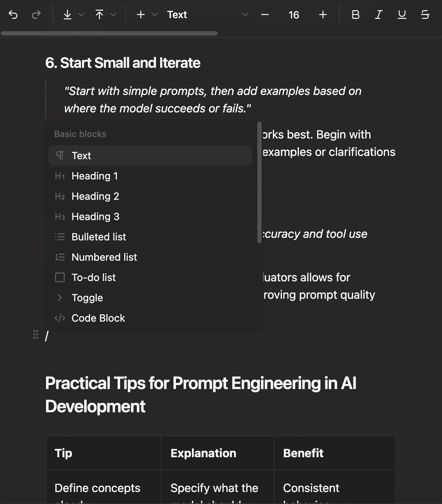Viewport: 442px width, 504px height.
Task: Pick the To-do list block option
Action: coord(94,277)
